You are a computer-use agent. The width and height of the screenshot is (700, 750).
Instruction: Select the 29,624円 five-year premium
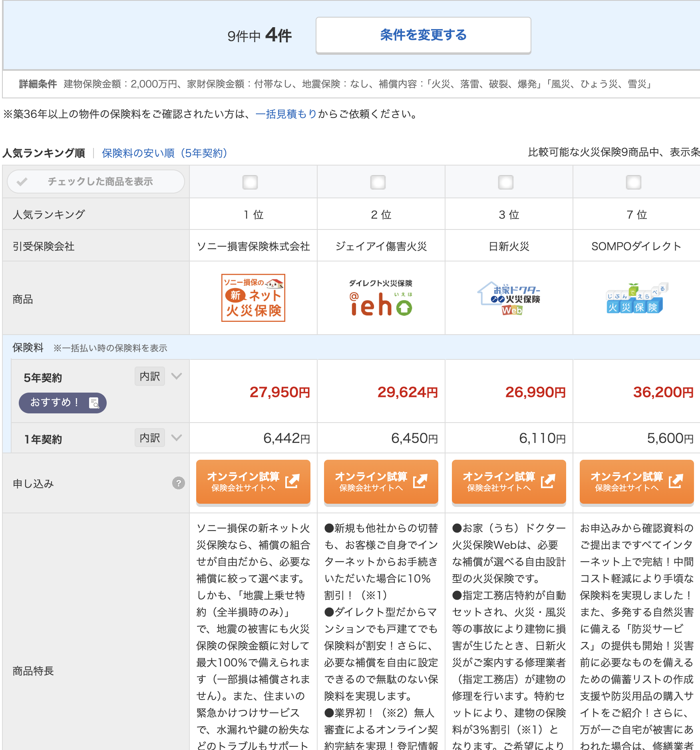point(408,392)
